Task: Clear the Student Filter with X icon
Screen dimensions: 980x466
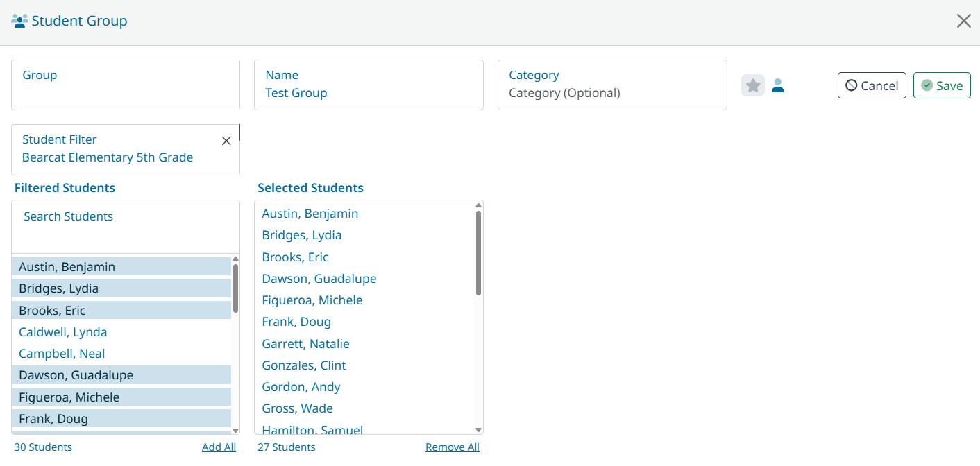Action: point(226,141)
